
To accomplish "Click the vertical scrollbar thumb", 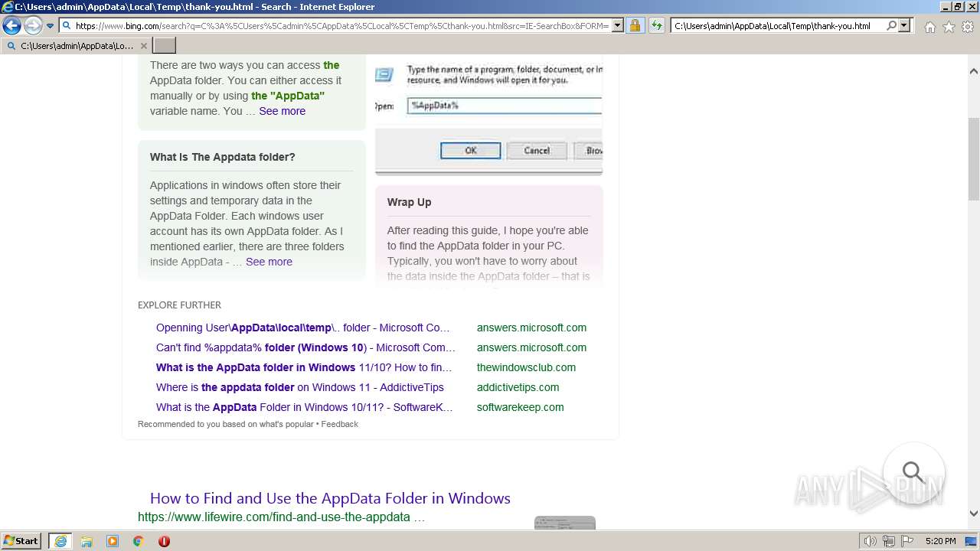I will [x=974, y=158].
